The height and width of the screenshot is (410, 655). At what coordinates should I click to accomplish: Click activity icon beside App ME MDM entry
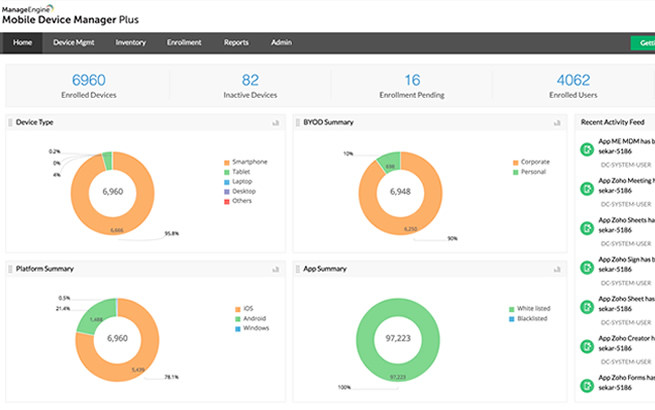point(587,149)
